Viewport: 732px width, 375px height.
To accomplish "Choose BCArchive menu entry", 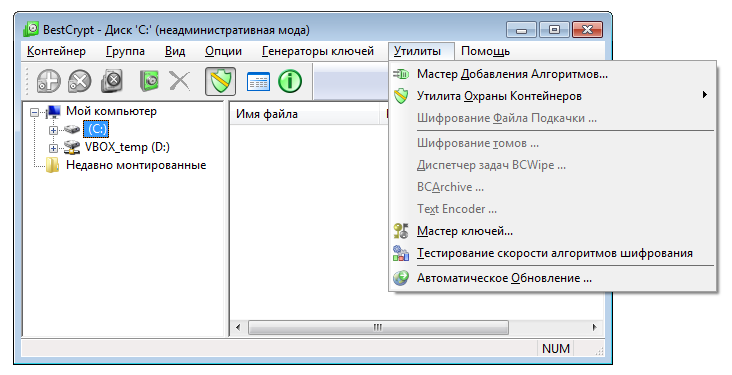I will [553, 187].
